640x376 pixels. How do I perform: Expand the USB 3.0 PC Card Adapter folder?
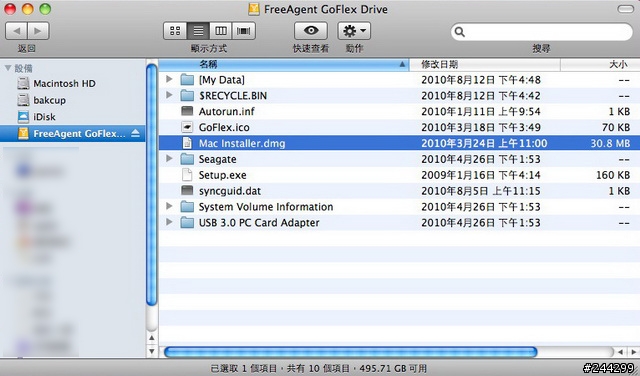pyautogui.click(x=169, y=222)
